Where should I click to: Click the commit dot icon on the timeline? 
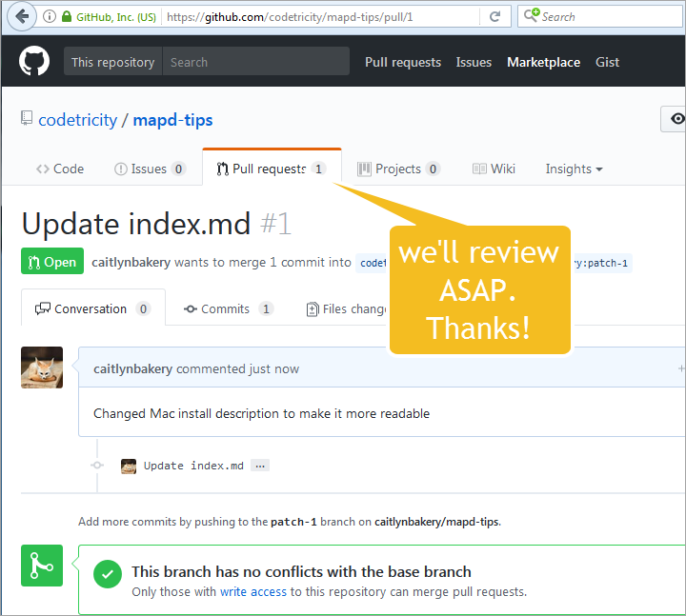[97, 466]
